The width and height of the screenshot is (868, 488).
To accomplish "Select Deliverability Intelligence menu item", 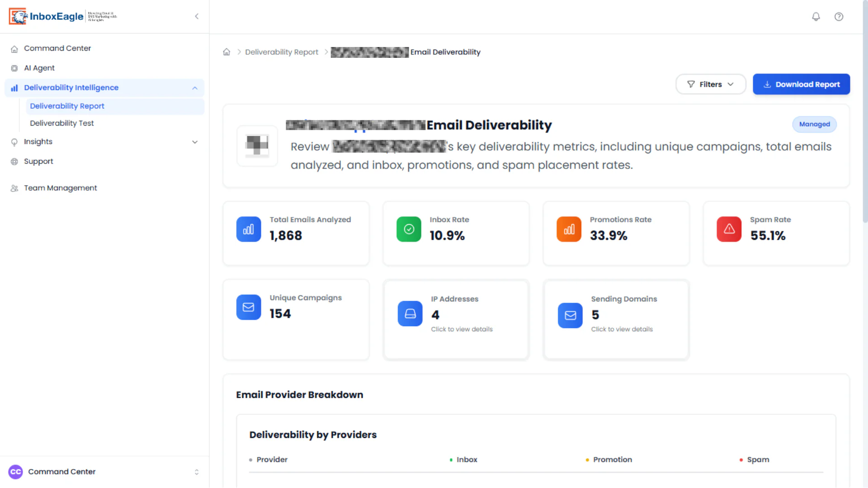I will pyautogui.click(x=104, y=88).
